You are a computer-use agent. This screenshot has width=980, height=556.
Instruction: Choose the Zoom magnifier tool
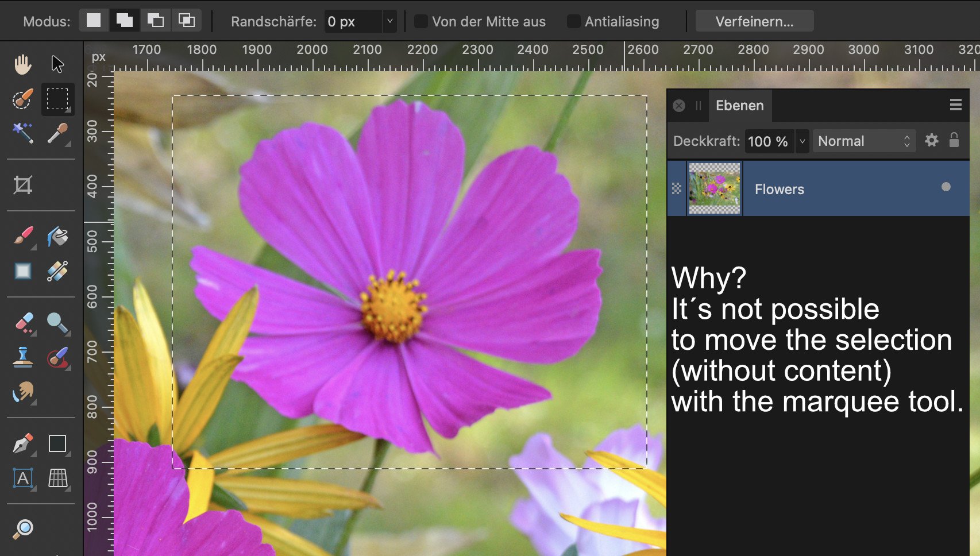tap(23, 528)
